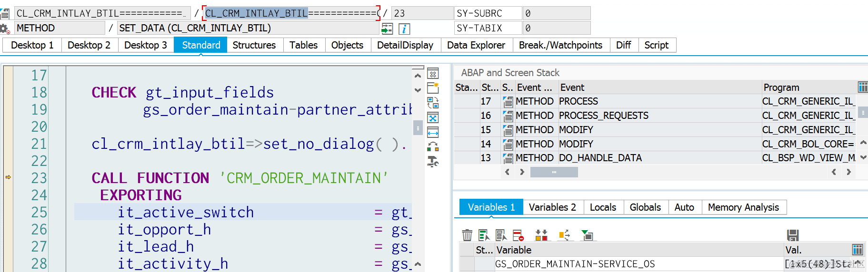Screen dimensions: 868x272
Task: Click the left arrow of stack horizontal scrollbar
Action: click(x=507, y=172)
